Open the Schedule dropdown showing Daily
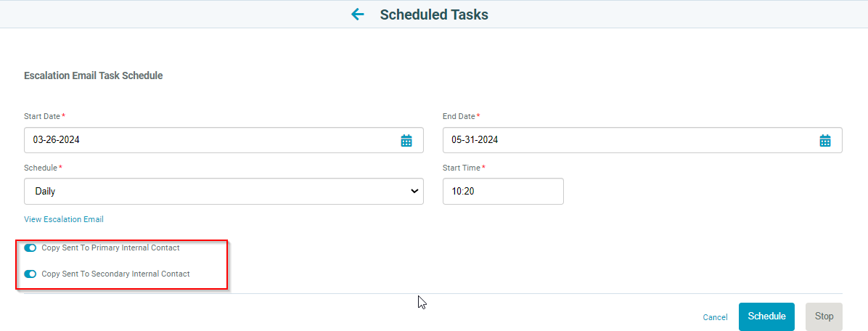Viewport: 868px width, 331px height. (224, 192)
